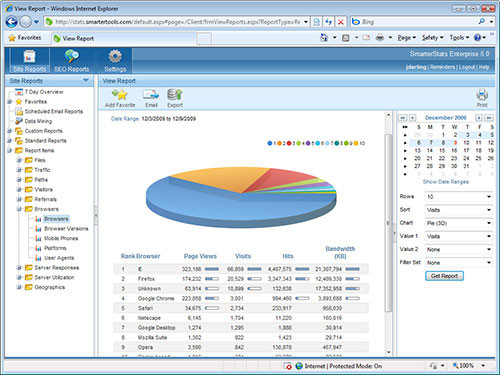Expand the Geographics folder node
This screenshot has width=500, height=375.
point(19,287)
